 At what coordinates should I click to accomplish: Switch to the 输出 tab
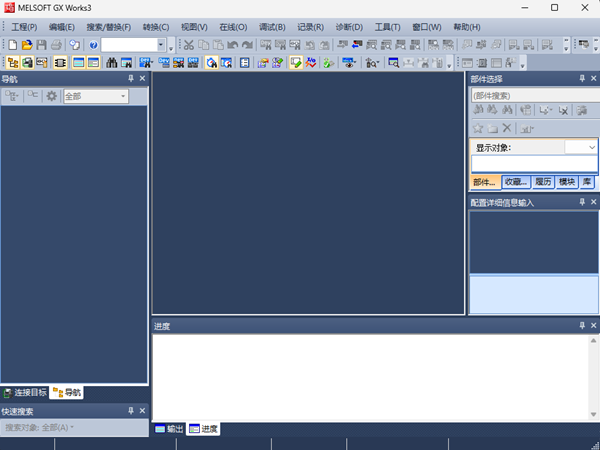(169, 429)
